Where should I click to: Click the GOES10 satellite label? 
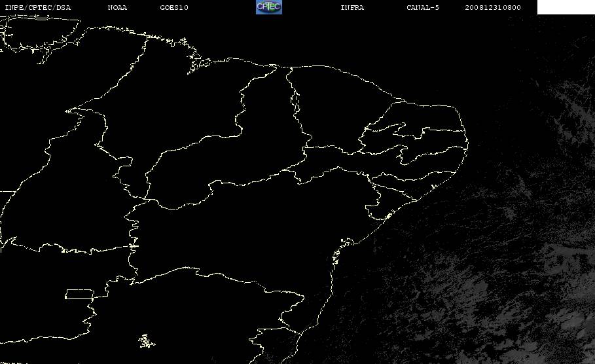point(174,8)
